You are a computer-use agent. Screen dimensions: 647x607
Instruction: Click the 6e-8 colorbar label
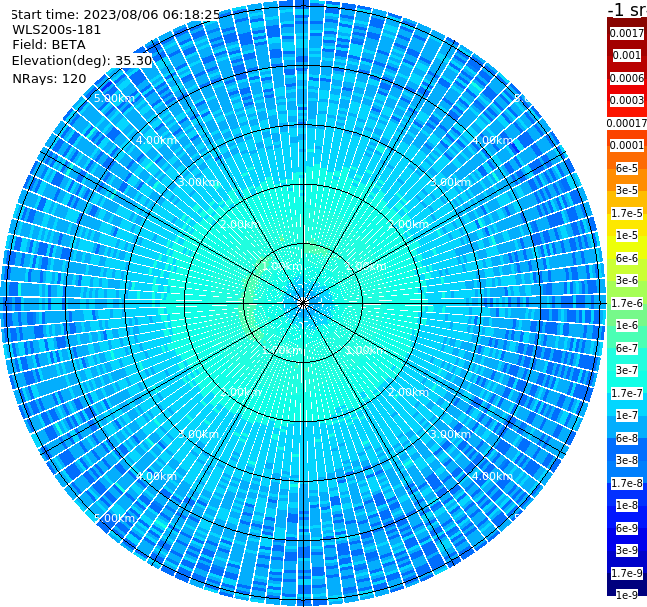[x=627, y=438]
